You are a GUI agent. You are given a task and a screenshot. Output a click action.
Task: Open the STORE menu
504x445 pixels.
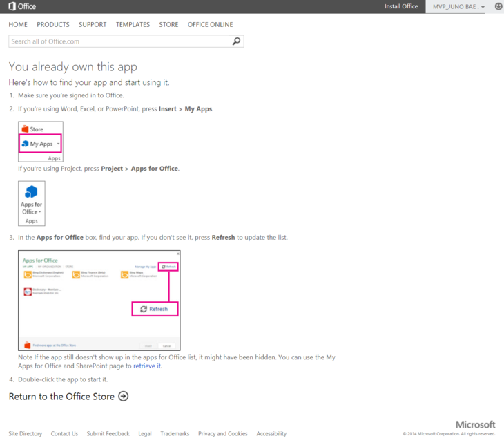point(168,24)
